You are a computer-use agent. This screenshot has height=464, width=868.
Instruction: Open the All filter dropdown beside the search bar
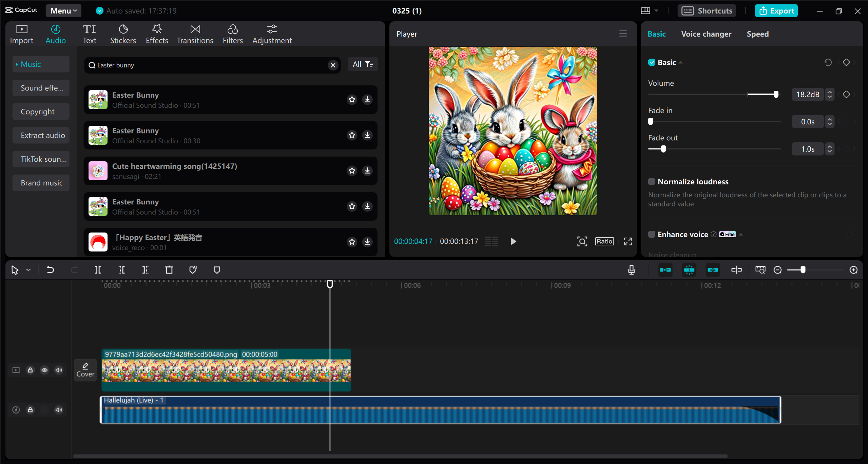click(363, 64)
